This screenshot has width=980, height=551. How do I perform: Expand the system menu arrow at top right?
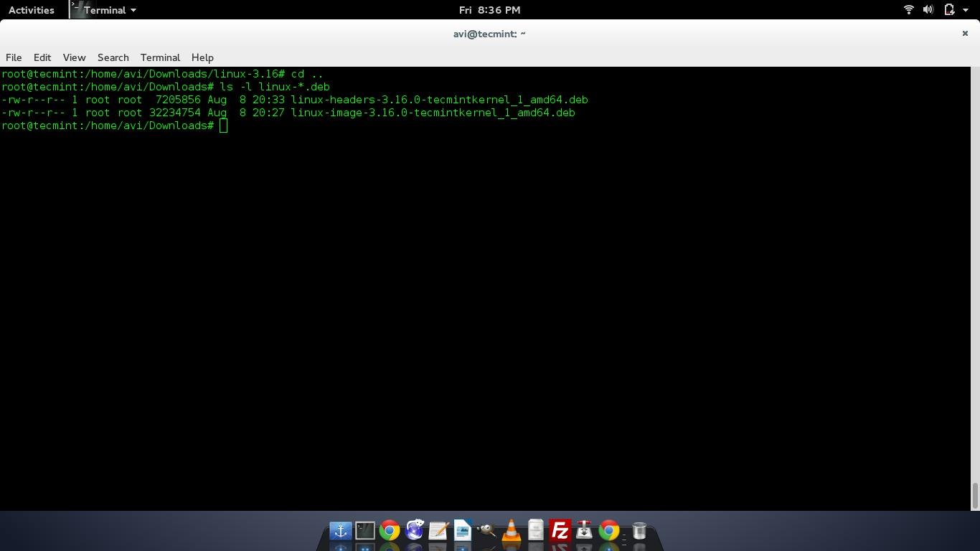(x=966, y=10)
